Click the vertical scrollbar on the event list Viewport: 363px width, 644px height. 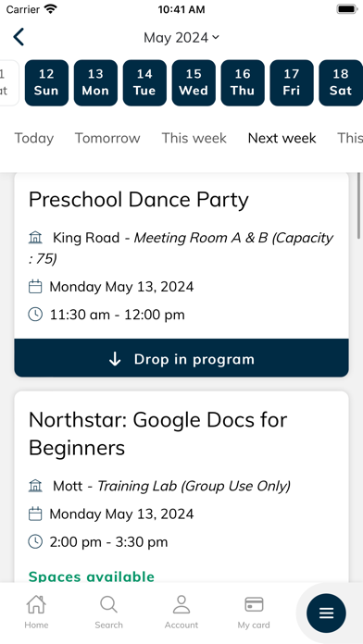(x=358, y=204)
